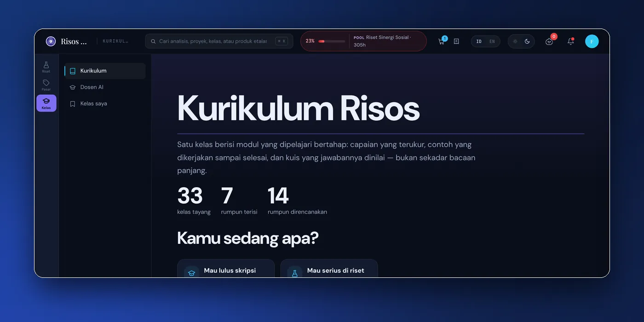Click the 23% pool progress bar
Screen dimensions: 644x322
[x=332, y=41]
